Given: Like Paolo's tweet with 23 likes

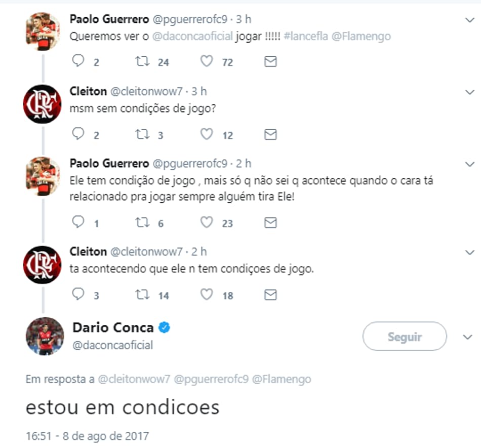Looking at the screenshot, I should 206,223.
